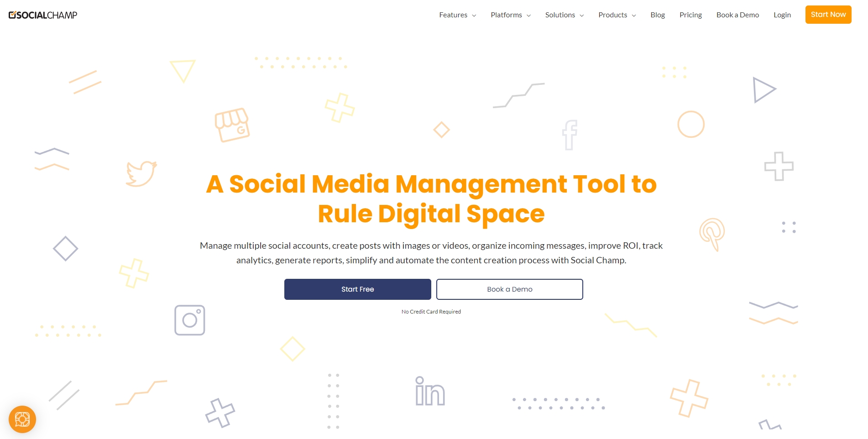Expand the Features dropdown chevron
The width and height of the screenshot is (868, 439).
(474, 16)
